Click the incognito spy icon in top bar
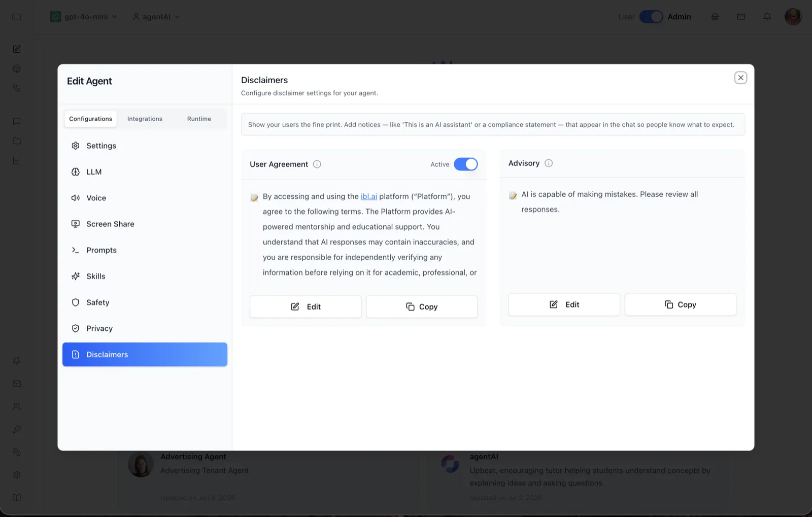This screenshot has height=517, width=812. tap(715, 17)
